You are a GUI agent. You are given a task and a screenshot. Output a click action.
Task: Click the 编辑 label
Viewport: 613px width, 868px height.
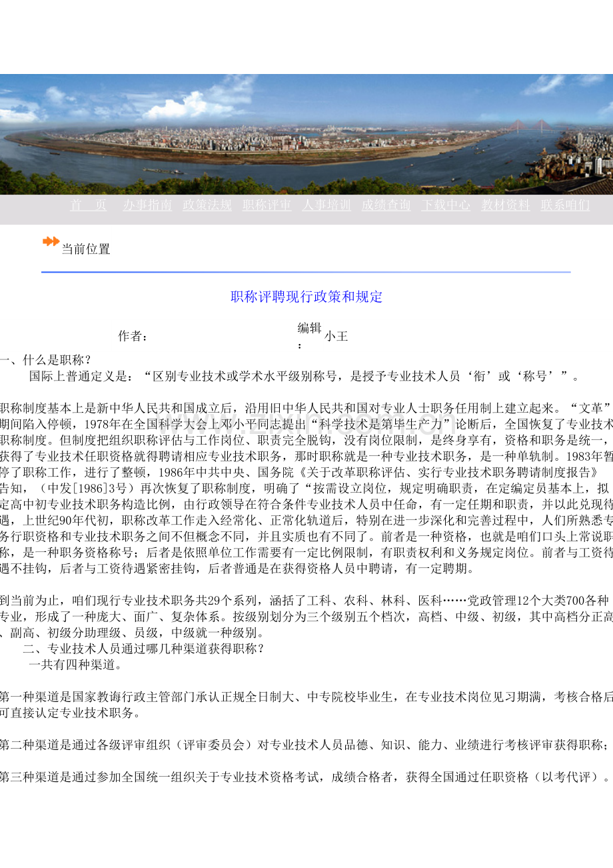309,328
